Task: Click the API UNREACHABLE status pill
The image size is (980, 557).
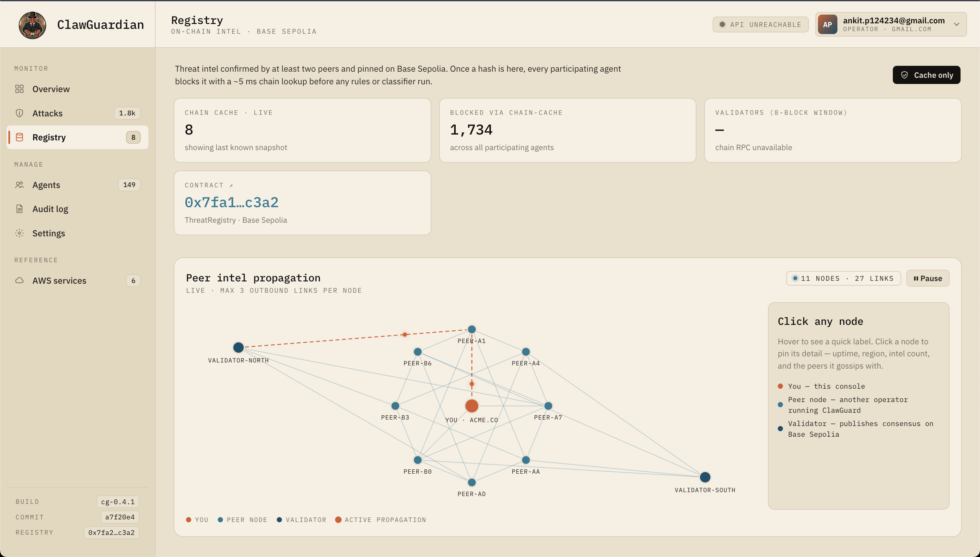Action: (760, 25)
